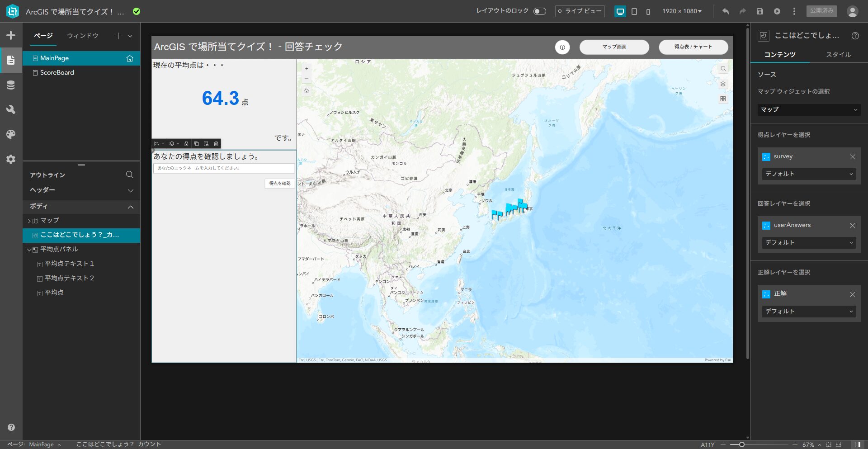
Task: Zoom in on the map
Action: click(307, 69)
